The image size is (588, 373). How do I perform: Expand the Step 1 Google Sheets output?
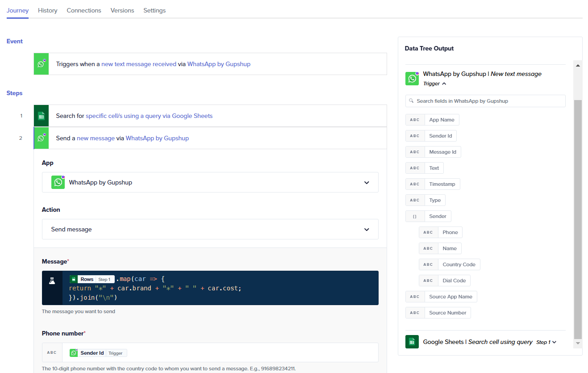(x=546, y=342)
